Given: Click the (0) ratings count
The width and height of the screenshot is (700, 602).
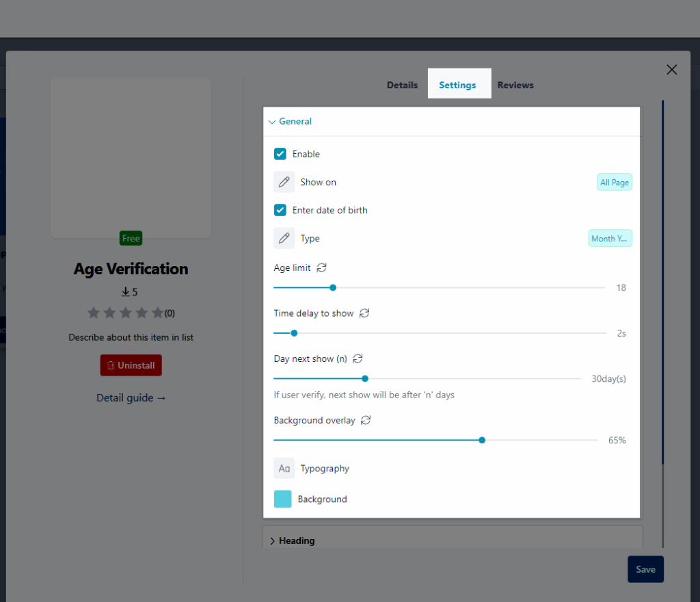Looking at the screenshot, I should pos(170,313).
